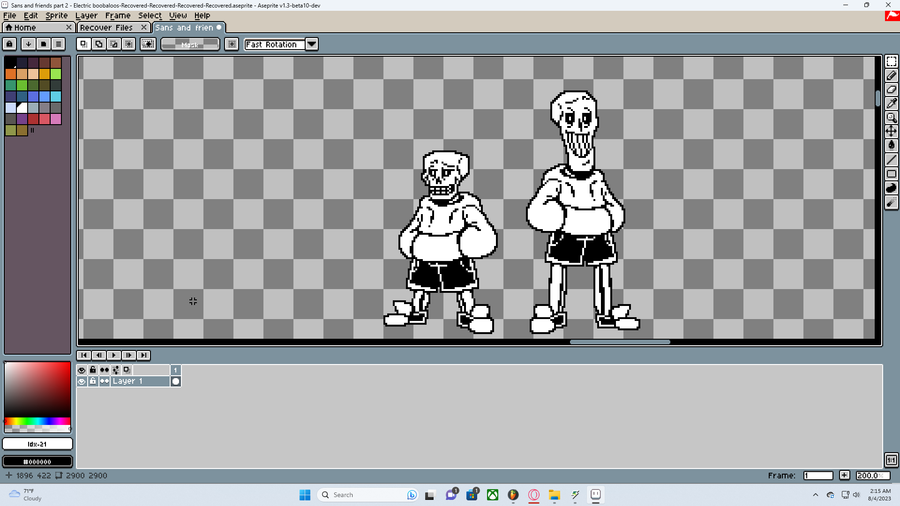
Task: Open Windows Start menu
Action: point(305,495)
